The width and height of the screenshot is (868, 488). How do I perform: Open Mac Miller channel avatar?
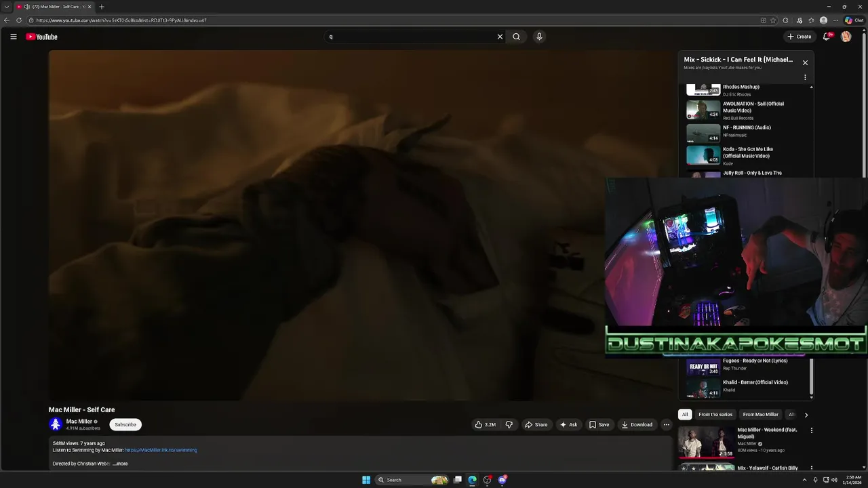(x=56, y=424)
